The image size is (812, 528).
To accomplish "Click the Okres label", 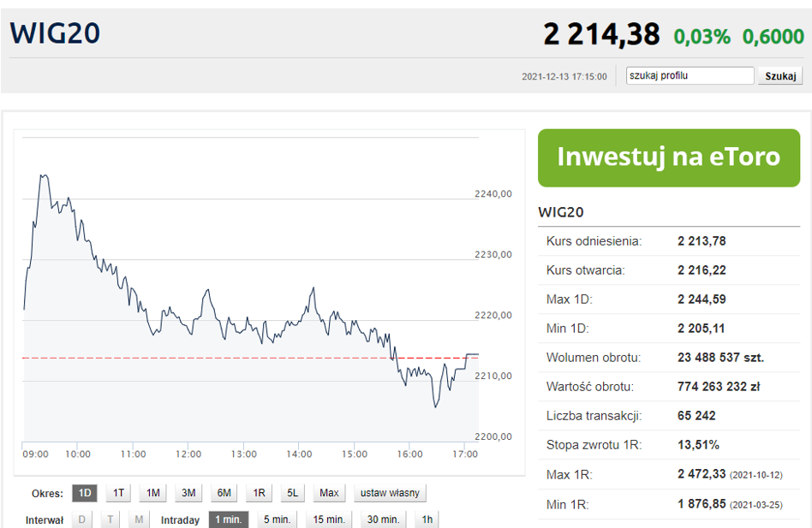I will 47,494.
